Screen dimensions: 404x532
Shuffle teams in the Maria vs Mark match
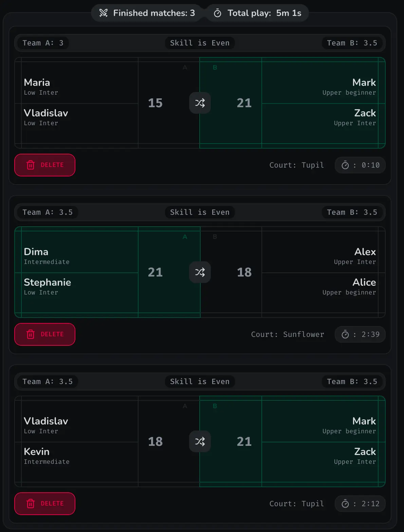200,103
